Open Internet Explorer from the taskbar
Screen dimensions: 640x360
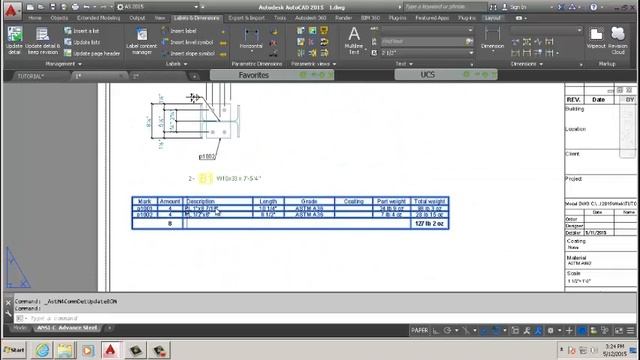(42, 350)
